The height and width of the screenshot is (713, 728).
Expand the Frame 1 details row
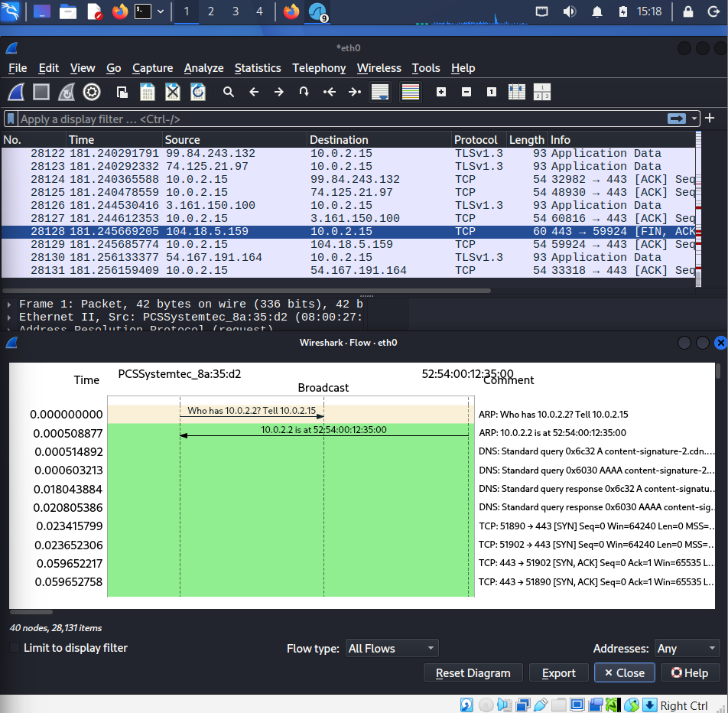(x=9, y=304)
